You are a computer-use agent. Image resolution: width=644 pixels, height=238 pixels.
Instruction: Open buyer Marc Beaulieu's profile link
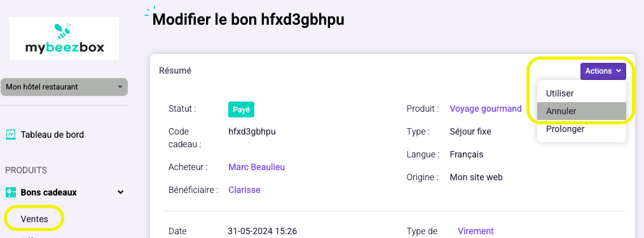256,167
